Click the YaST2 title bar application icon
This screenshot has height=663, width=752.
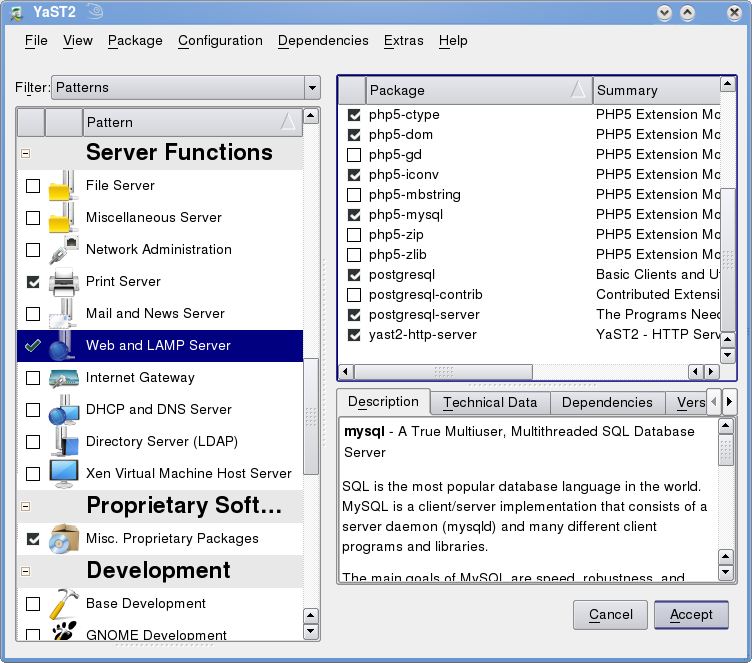point(16,12)
